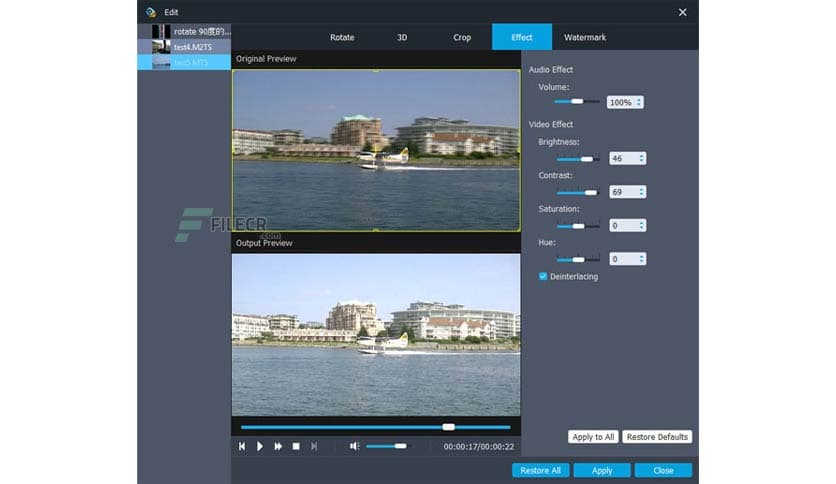Viewport: 836px width, 484px height.
Task: Open the Crop tab
Action: click(x=462, y=37)
